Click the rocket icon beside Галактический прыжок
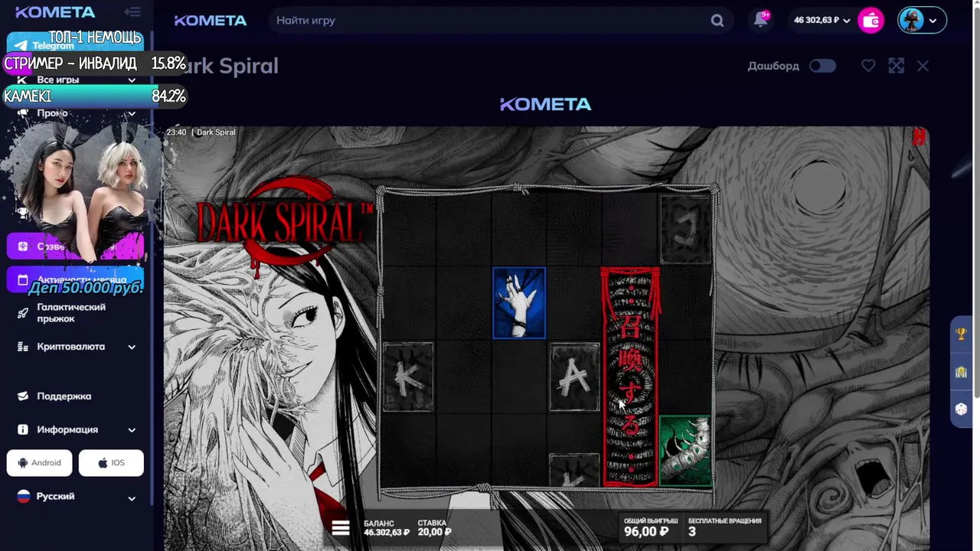This screenshot has width=980, height=551. tap(23, 313)
